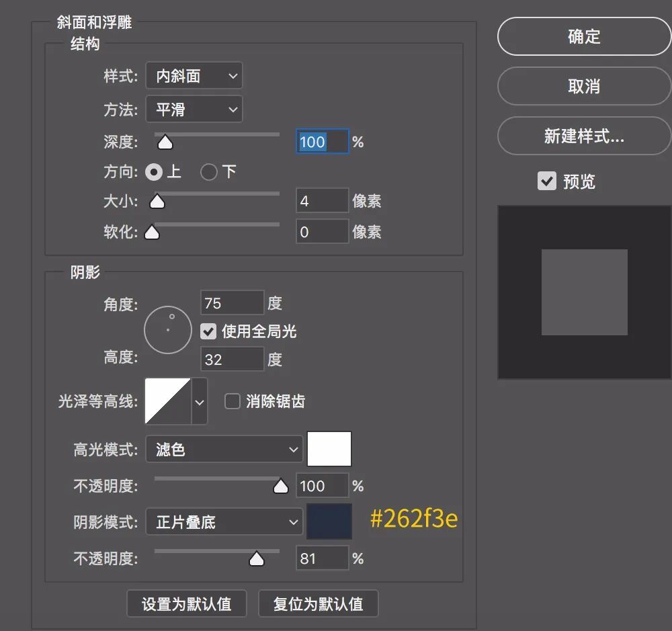The height and width of the screenshot is (631, 672).
Task: Open the 光泽等高线 picker arrow
Action: click(200, 402)
